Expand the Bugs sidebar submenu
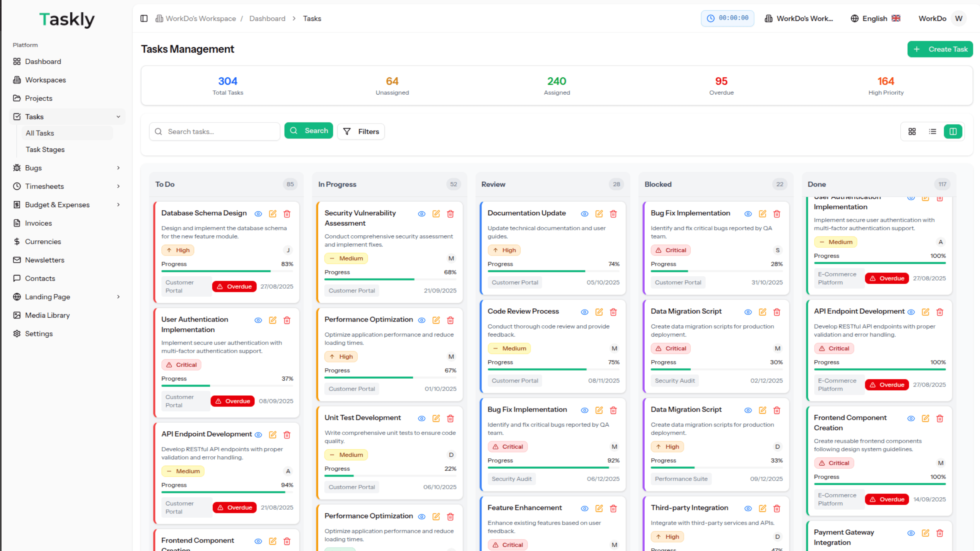 pyautogui.click(x=118, y=168)
